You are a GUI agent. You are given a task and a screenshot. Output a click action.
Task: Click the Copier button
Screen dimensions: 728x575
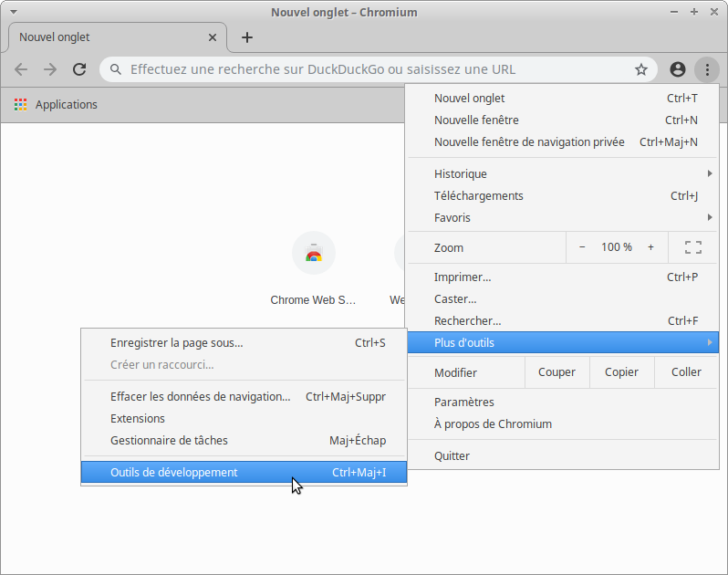point(621,372)
